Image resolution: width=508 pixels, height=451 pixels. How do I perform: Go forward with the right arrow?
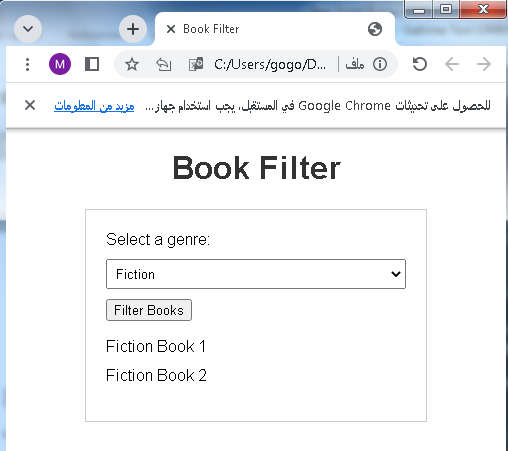[x=484, y=64]
